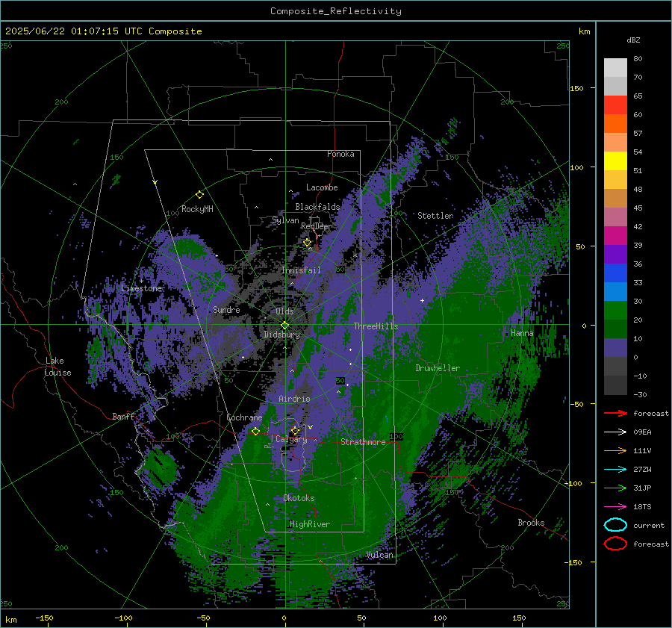This screenshot has height=628, width=672.
Task: Click the ThreeHills town label
Action: 376,326
